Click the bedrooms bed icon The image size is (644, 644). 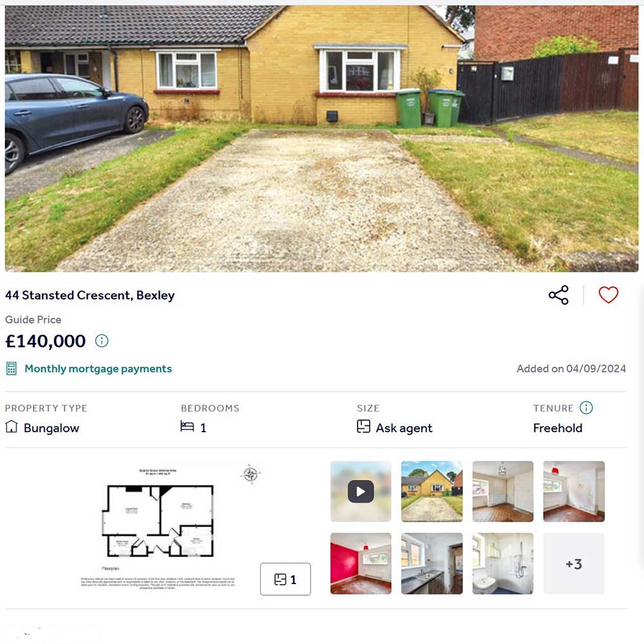187,426
